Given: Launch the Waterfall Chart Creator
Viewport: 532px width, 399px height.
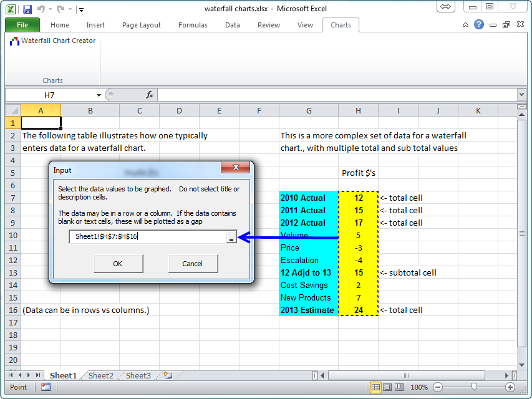Looking at the screenshot, I should 53,41.
